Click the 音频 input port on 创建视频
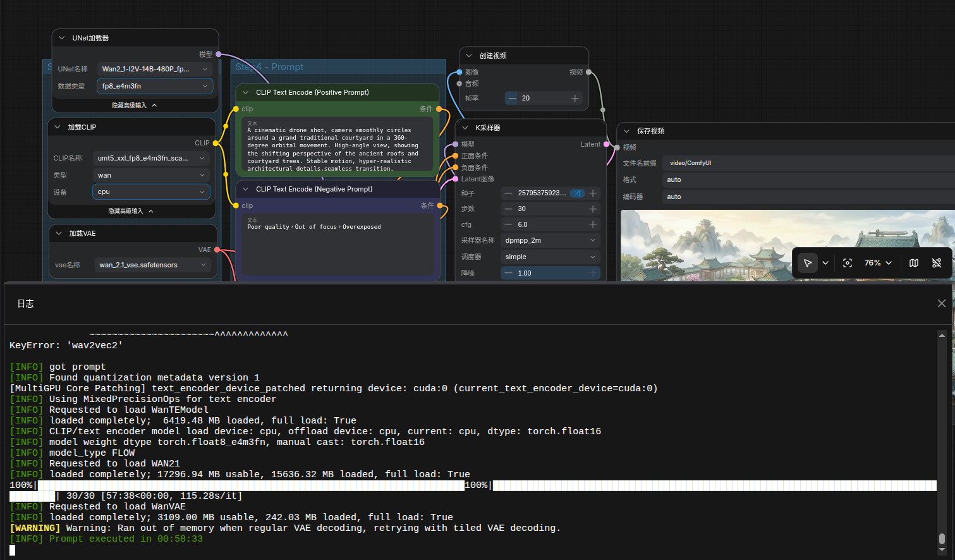Image resolution: width=955 pixels, height=560 pixels. point(459,83)
